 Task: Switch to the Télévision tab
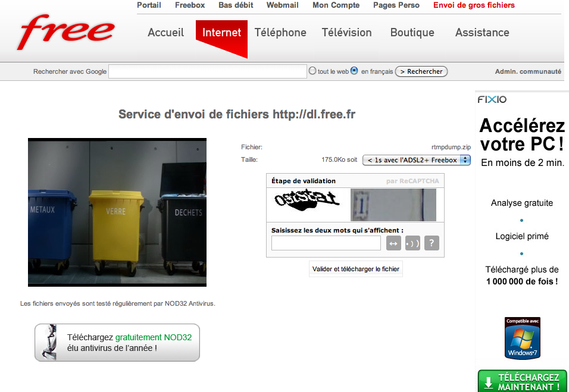point(346,32)
